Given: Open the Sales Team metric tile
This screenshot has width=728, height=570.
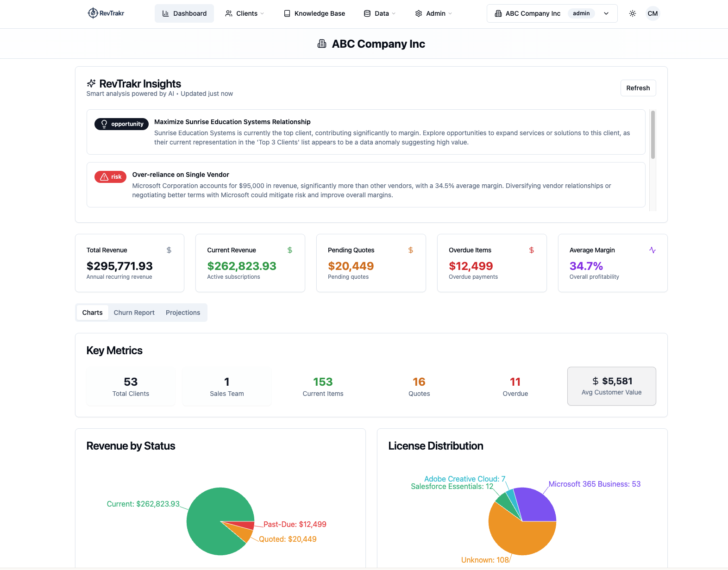Looking at the screenshot, I should coord(227,387).
